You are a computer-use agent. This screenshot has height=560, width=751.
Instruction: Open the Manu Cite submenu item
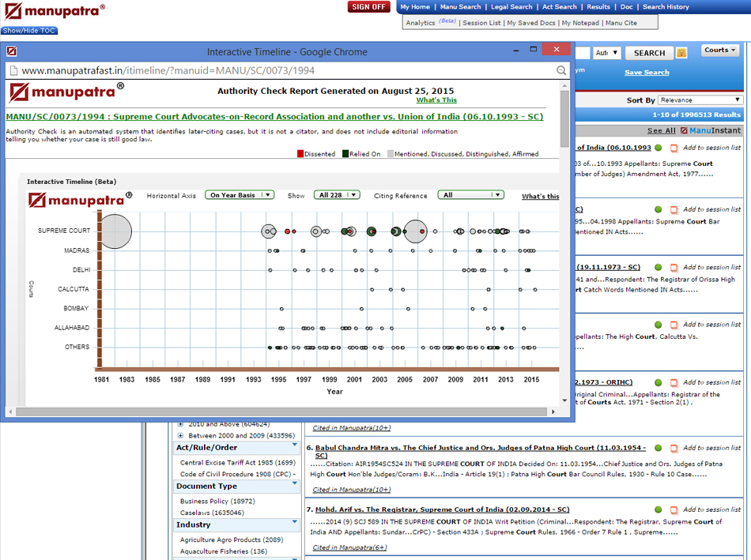pyautogui.click(x=621, y=23)
